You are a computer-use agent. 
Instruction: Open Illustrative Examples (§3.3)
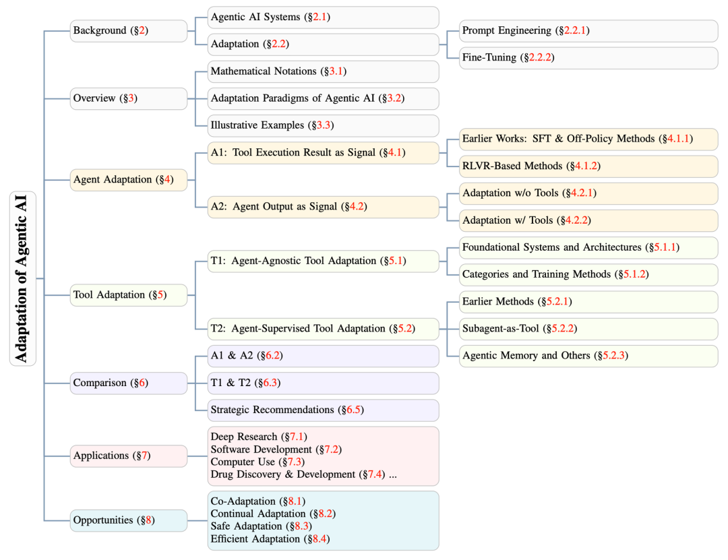pyautogui.click(x=323, y=125)
